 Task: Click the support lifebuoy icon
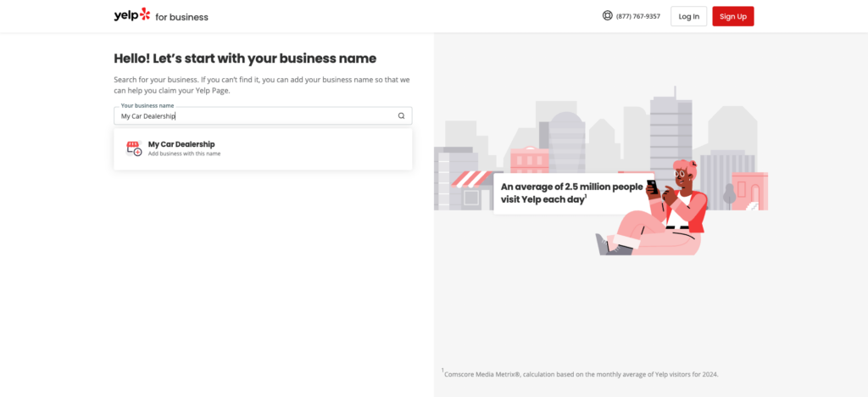click(607, 15)
